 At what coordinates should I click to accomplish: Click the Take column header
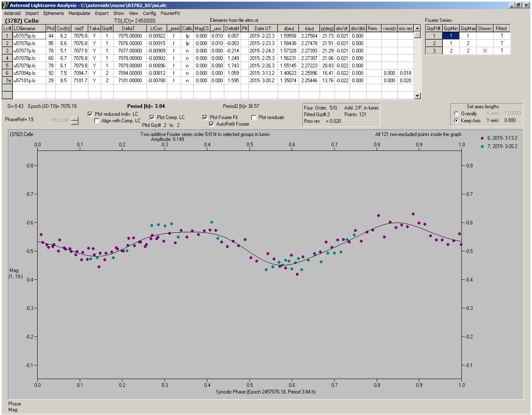(95, 29)
